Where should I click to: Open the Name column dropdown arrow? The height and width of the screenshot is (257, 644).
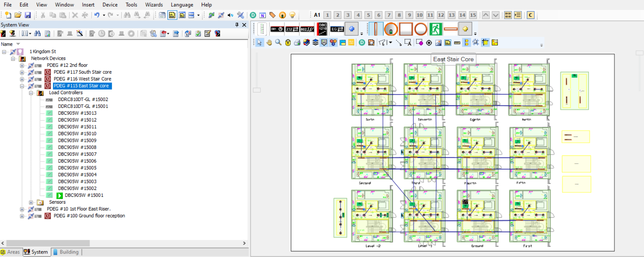pos(18,44)
